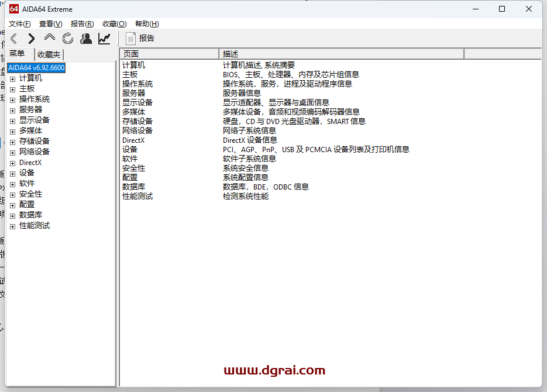Open the 收藏(O) menu
This screenshot has width=547, height=392.
click(115, 24)
